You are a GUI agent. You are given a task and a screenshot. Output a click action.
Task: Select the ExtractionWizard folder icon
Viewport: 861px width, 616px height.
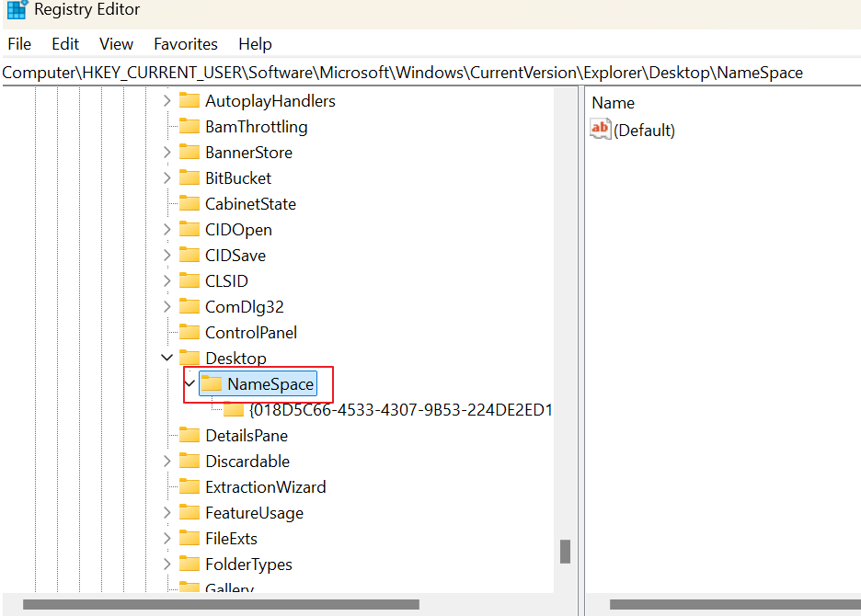[x=189, y=486]
